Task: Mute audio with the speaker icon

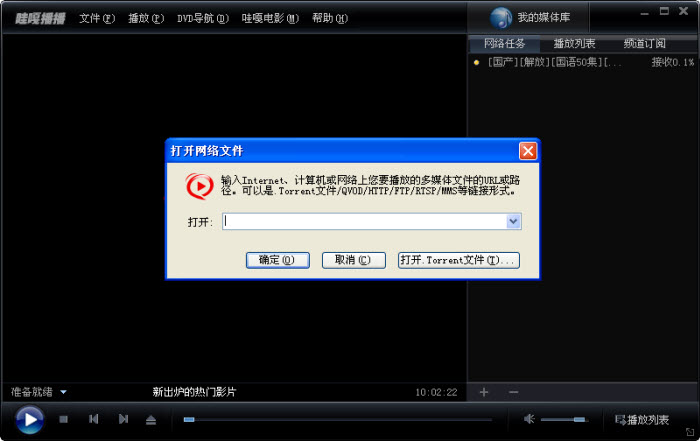Action: pyautogui.click(x=529, y=419)
